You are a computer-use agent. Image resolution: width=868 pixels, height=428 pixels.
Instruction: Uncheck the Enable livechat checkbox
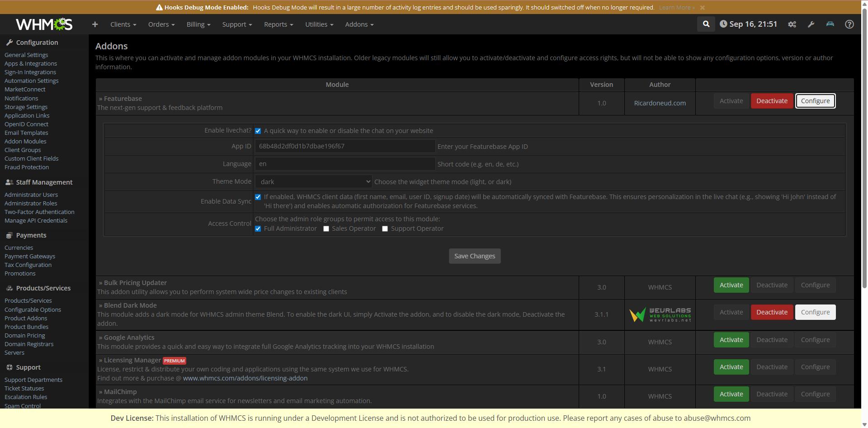tap(258, 131)
